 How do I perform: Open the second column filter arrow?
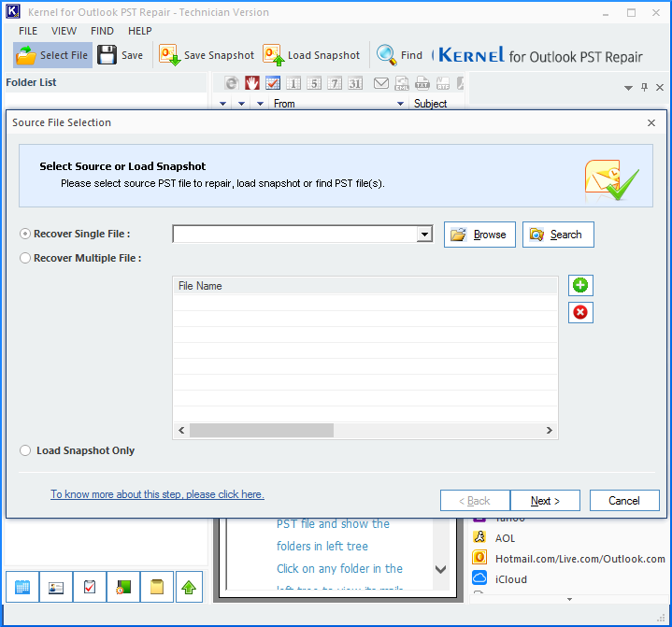(x=242, y=104)
